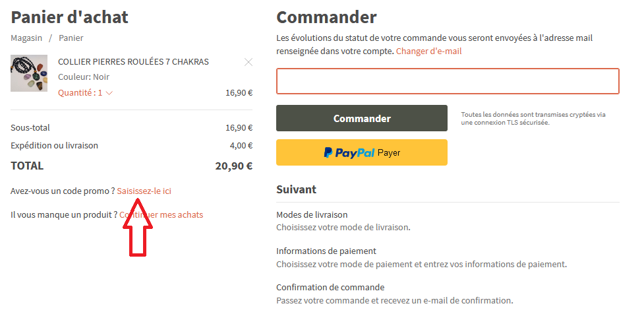This screenshot has height=318, width=644.
Task: Click the red arrow annotation
Action: 138,228
